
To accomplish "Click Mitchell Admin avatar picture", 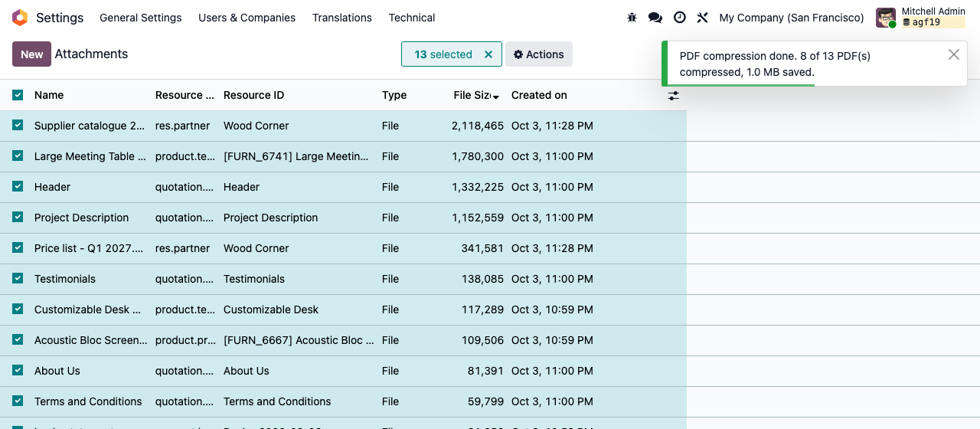I will pyautogui.click(x=886, y=18).
